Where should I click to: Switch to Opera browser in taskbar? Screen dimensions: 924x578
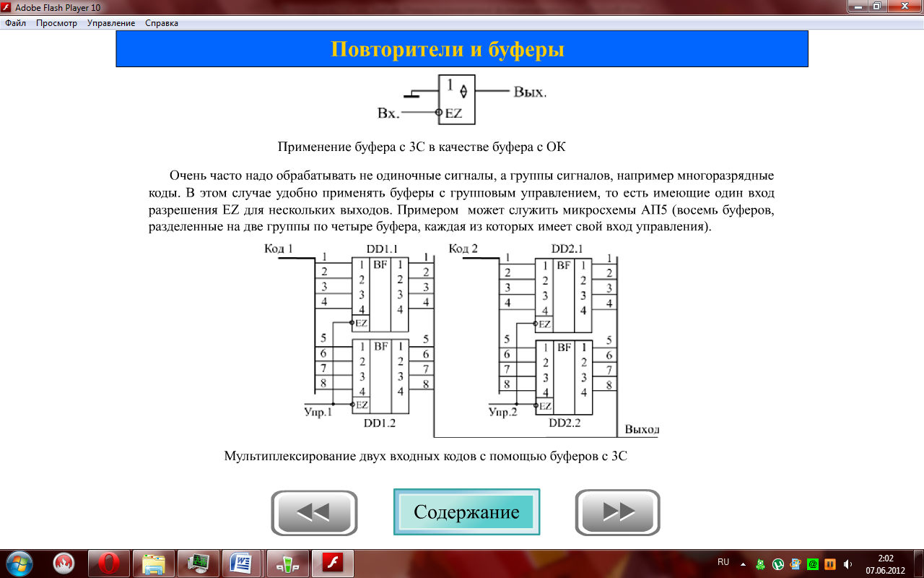tap(109, 563)
